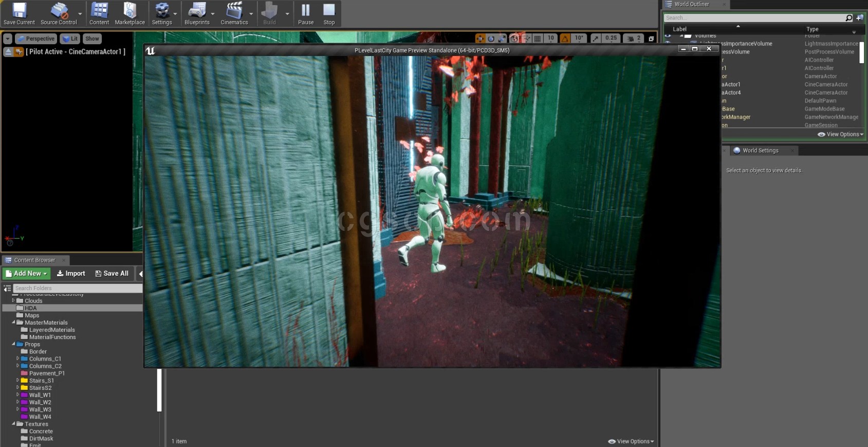This screenshot has width=868, height=447.
Task: Toggle the sources panel icon beside Search Folders
Action: (7, 289)
